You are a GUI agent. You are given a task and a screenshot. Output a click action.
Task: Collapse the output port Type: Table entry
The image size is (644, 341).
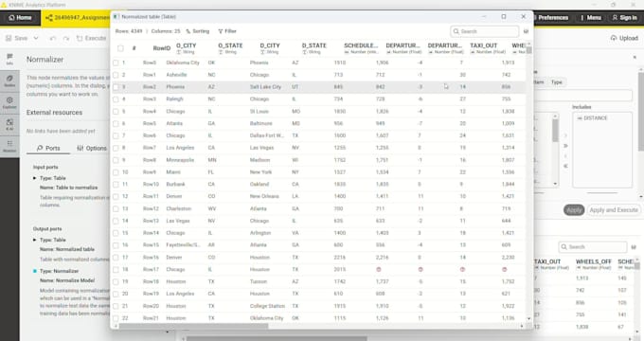tap(34, 240)
